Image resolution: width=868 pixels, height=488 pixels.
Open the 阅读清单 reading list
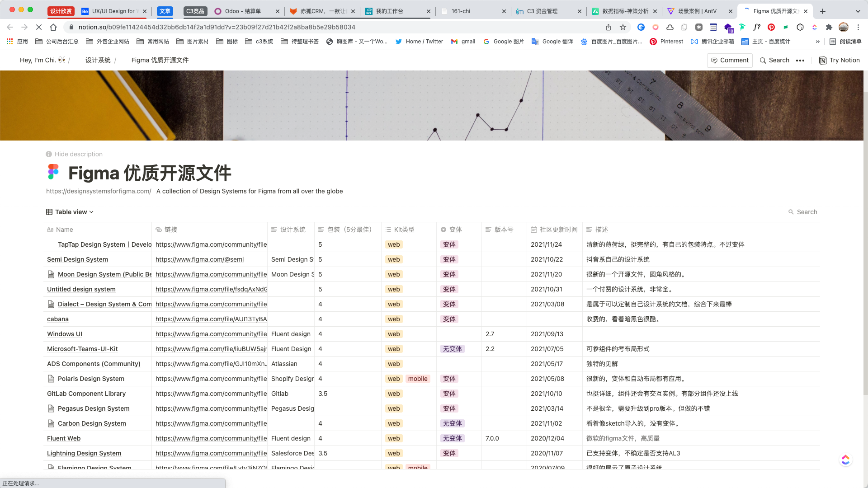845,42
